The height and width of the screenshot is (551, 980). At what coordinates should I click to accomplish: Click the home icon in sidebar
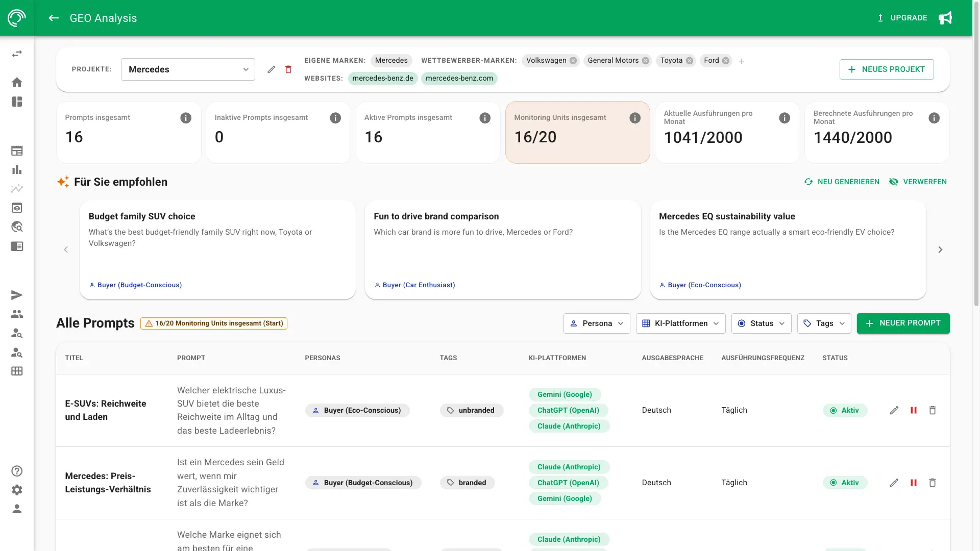coord(17,82)
